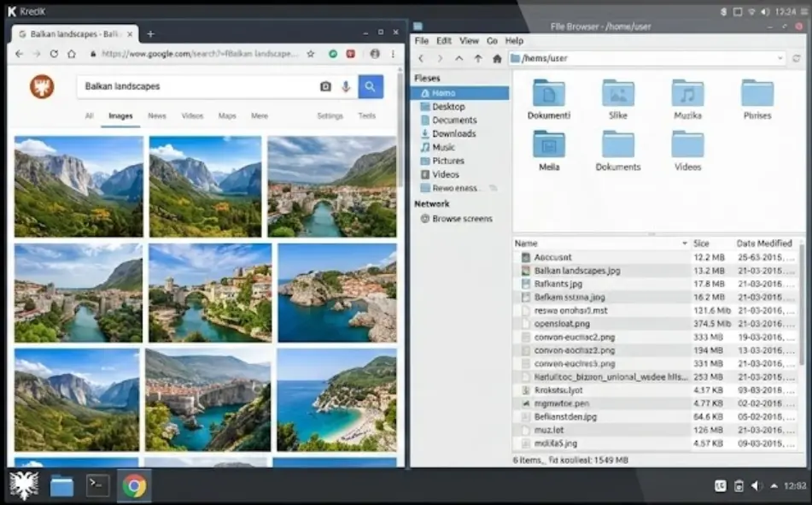The width and height of the screenshot is (812, 505).
Task: Bookmark this page with the star icon
Action: (x=311, y=53)
